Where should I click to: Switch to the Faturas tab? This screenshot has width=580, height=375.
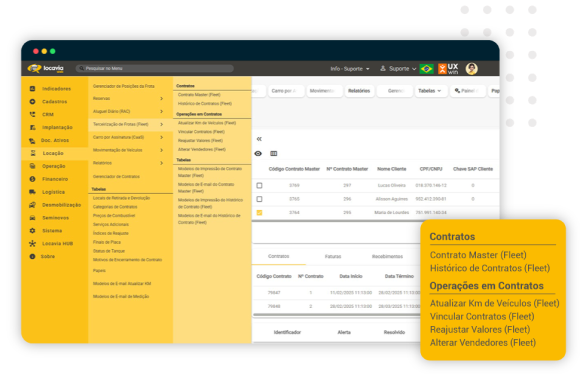click(333, 256)
